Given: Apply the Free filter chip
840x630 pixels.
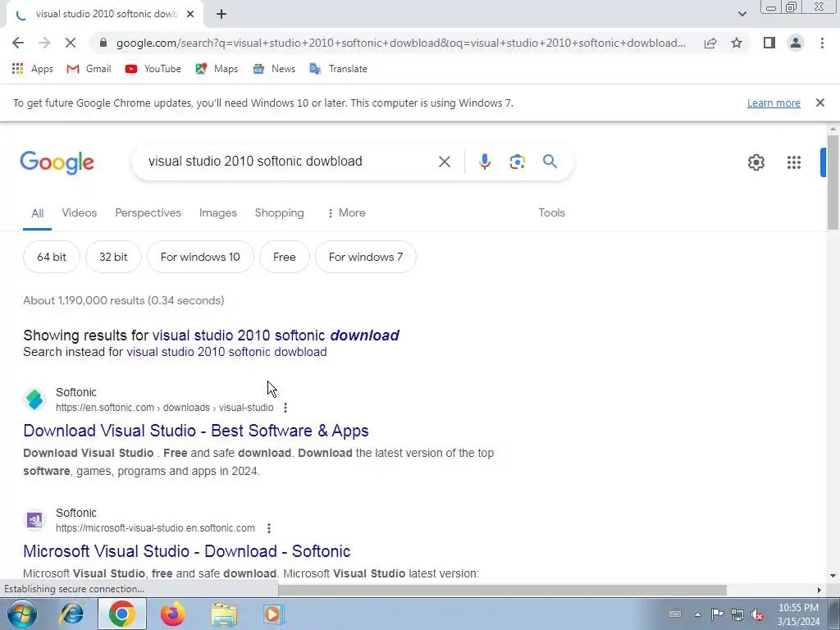Looking at the screenshot, I should pyautogui.click(x=285, y=257).
